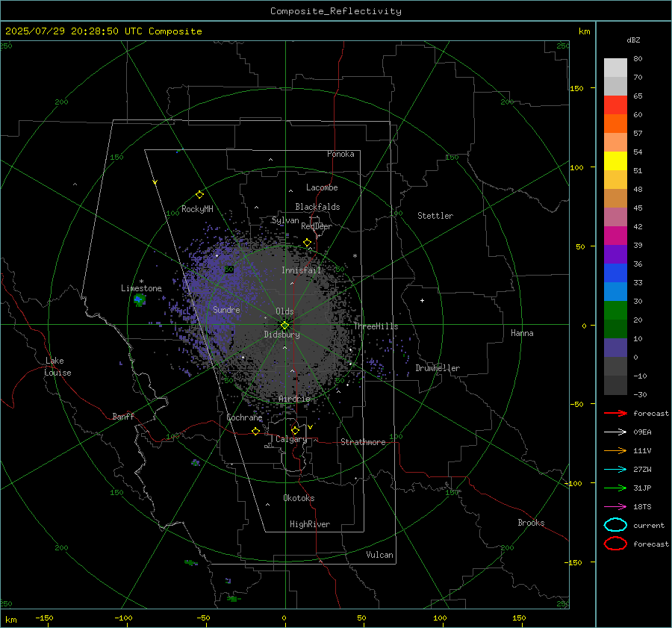The height and width of the screenshot is (628, 672).
Task: Click the 09EA legend label
Action: pyautogui.click(x=642, y=432)
